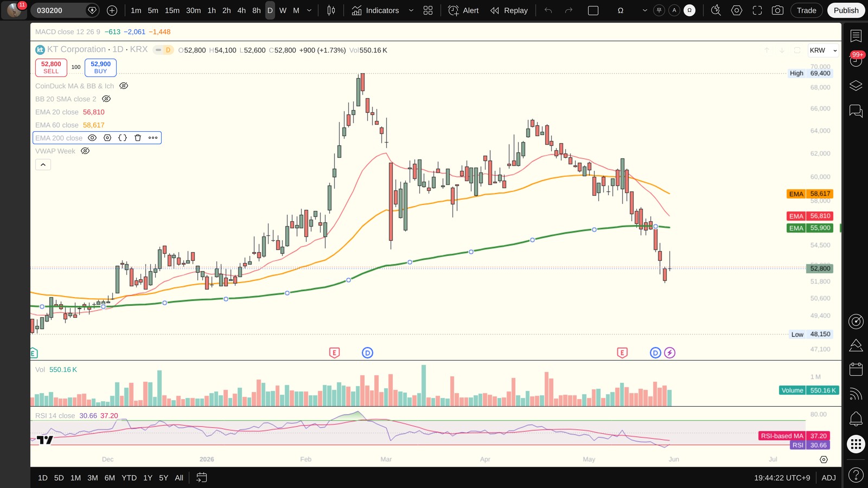Click the blue D dividend marker near March
This screenshot has height=488, width=868.
[x=367, y=353]
